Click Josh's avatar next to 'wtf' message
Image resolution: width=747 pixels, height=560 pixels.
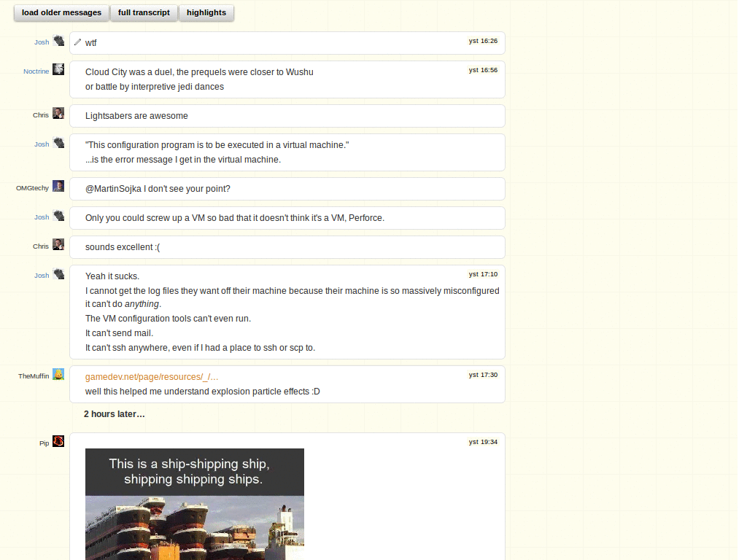[x=58, y=41]
